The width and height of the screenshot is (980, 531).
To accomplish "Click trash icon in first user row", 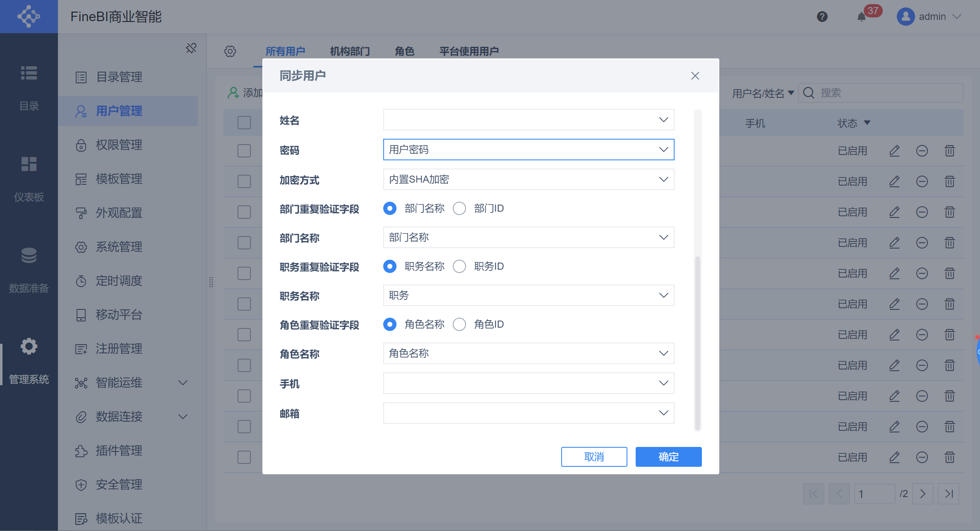I will (949, 151).
